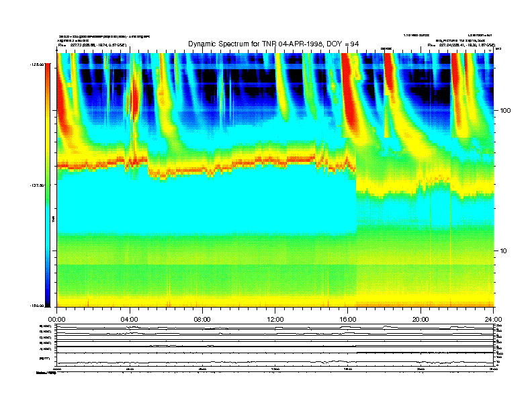Viewport: 532px width, 411px height.
Task: Click the main dynamic spectrum spectrogram plot
Action: 275,180
